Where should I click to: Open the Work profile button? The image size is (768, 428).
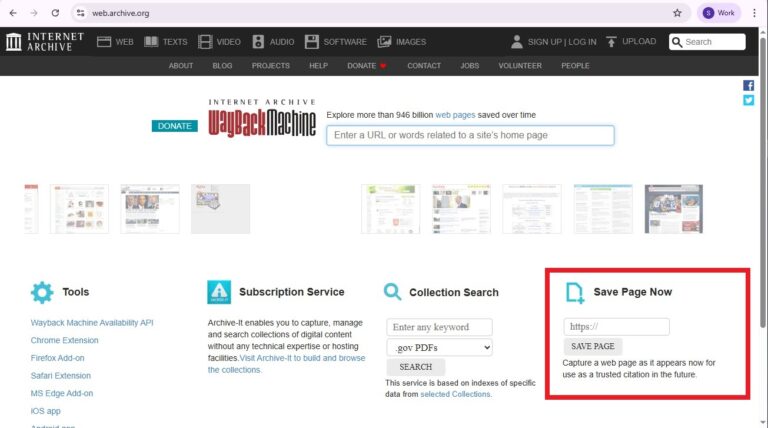click(x=719, y=13)
